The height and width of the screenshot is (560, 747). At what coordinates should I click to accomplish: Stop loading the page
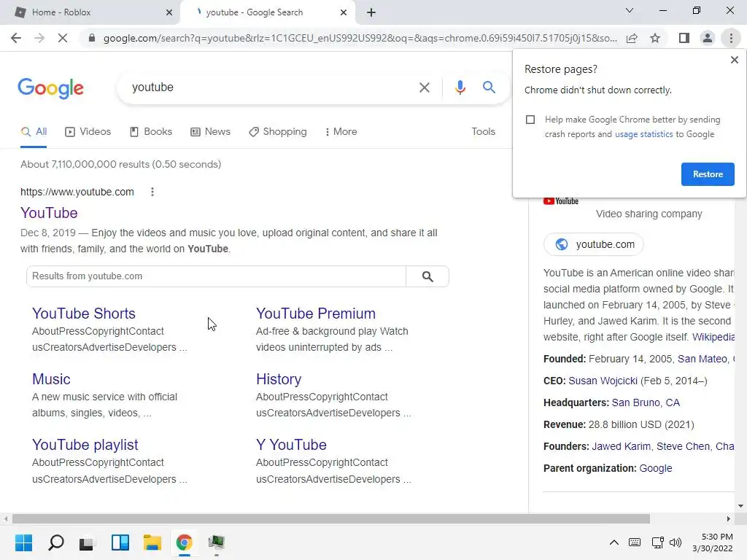tap(63, 38)
